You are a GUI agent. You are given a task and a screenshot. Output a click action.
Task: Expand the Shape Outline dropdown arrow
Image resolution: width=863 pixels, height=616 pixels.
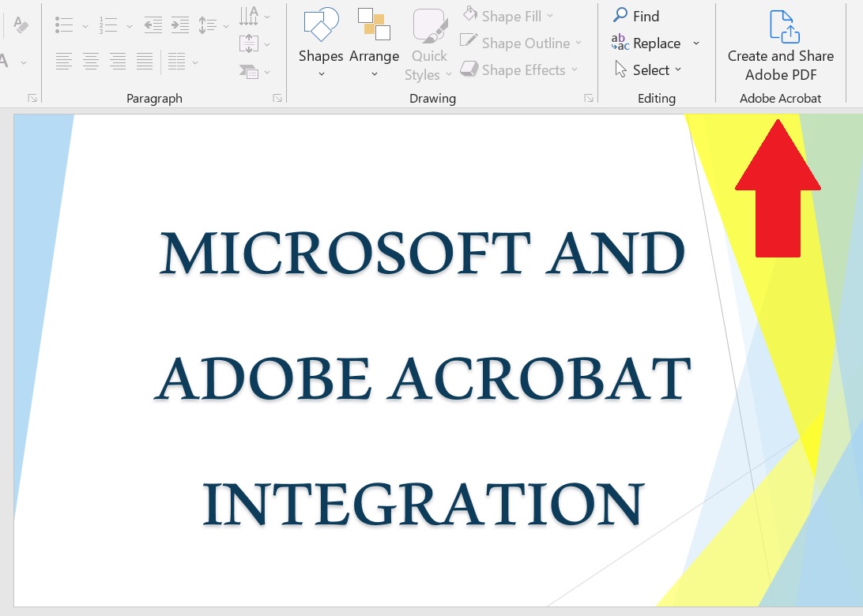(x=578, y=43)
